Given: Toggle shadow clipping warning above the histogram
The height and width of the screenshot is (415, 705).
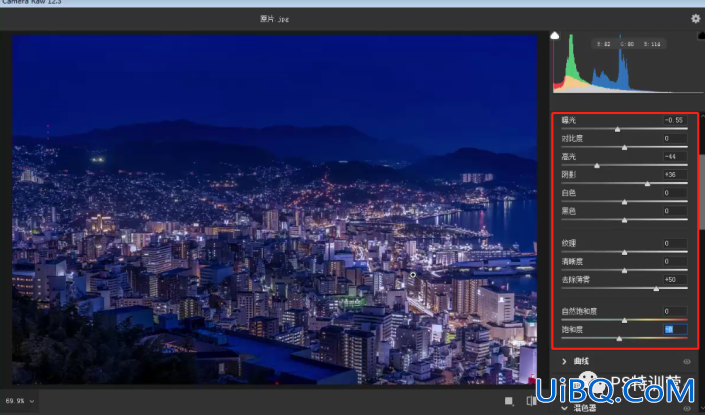Looking at the screenshot, I should (x=555, y=36).
